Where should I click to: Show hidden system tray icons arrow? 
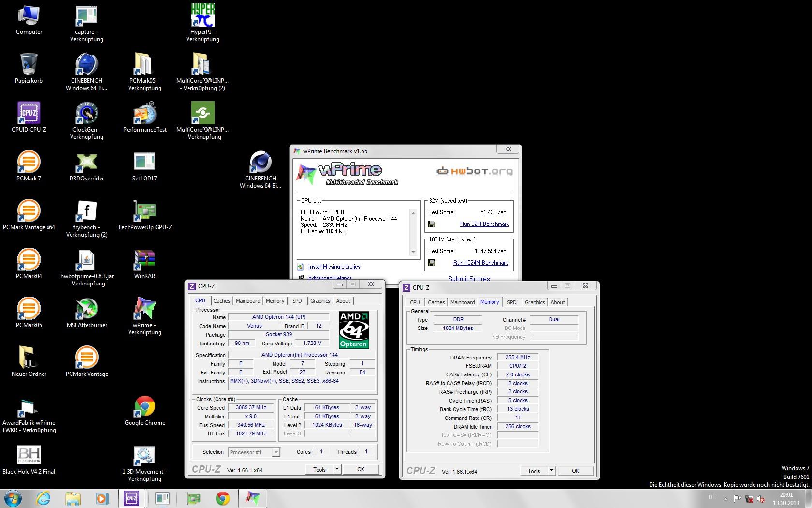(725, 498)
